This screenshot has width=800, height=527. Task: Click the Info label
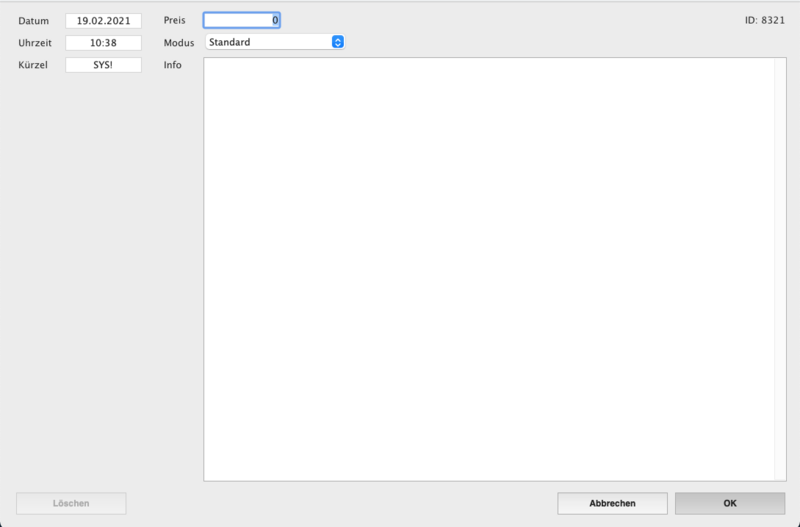tap(172, 65)
